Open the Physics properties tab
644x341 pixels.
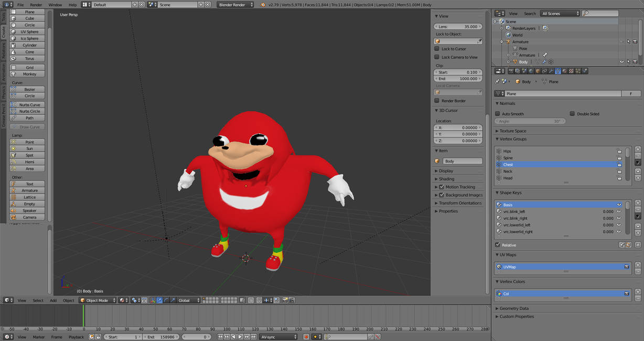pos(585,71)
